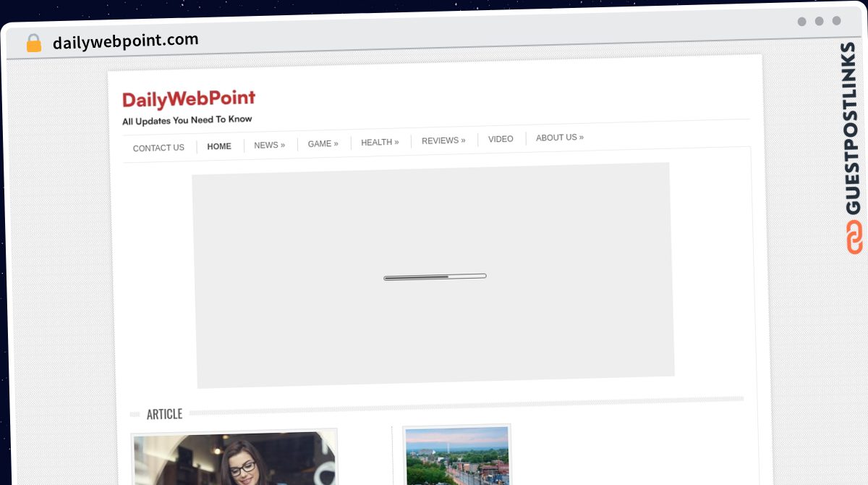Expand the Health menu
The height and width of the screenshot is (485, 868).
click(380, 142)
